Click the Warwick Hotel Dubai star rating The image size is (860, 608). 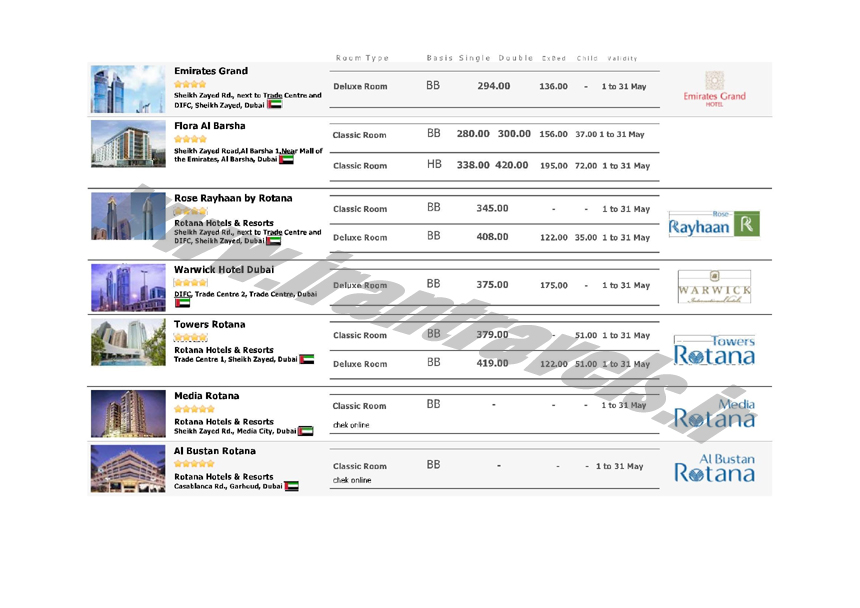(191, 283)
